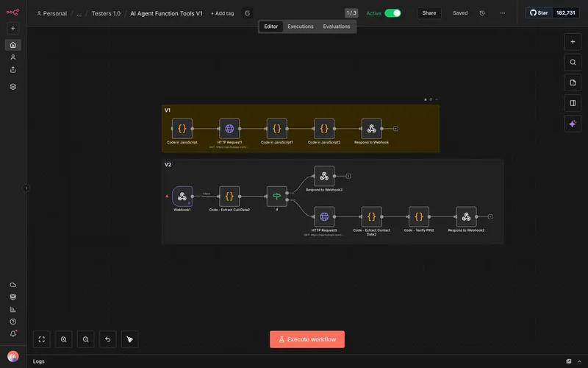The image size is (588, 368).
Task: Click the ellipsis breadcrumb
Action: [79, 13]
